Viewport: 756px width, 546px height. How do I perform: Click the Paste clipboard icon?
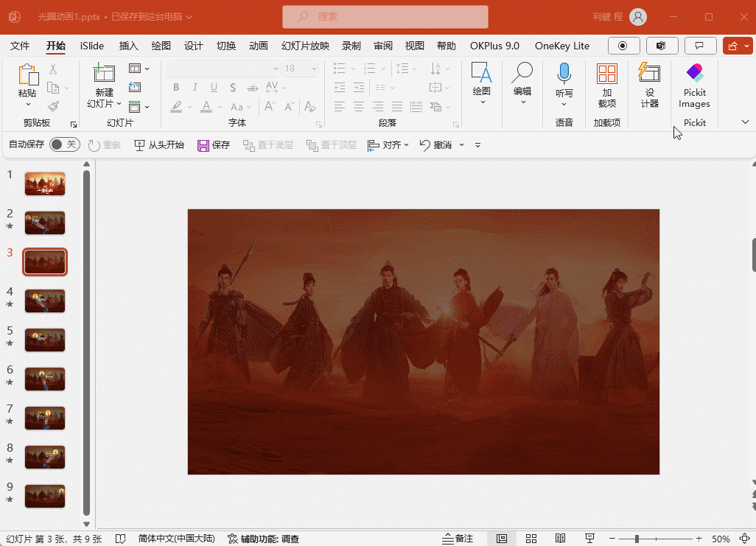pyautogui.click(x=28, y=74)
